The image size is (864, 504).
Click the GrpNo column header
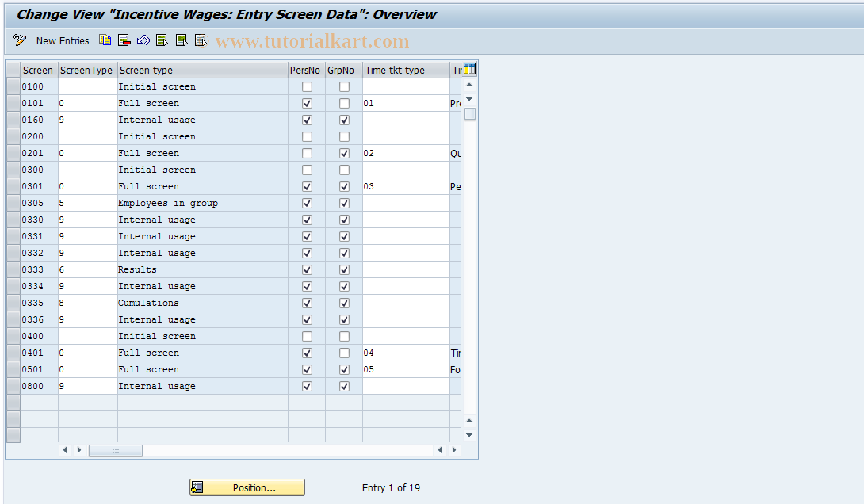(344, 70)
